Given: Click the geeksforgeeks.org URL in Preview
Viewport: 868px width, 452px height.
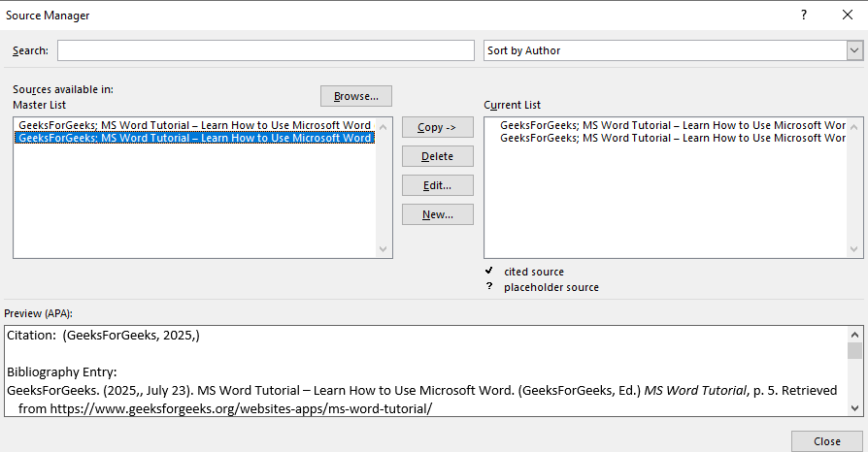Looking at the screenshot, I should 241,409.
